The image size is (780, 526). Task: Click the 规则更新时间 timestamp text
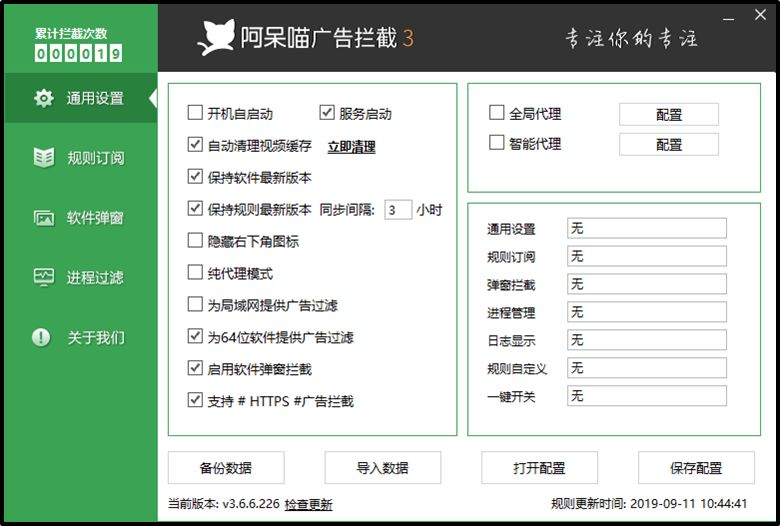coord(649,504)
